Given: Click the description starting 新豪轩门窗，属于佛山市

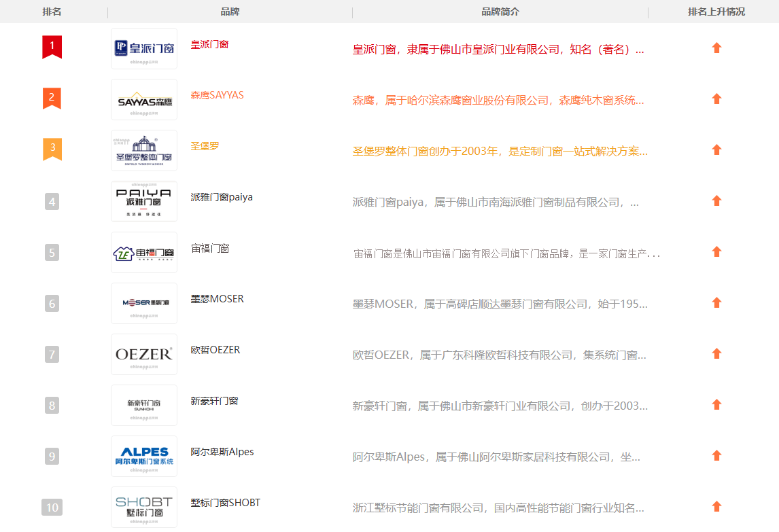Looking at the screenshot, I should [500, 406].
